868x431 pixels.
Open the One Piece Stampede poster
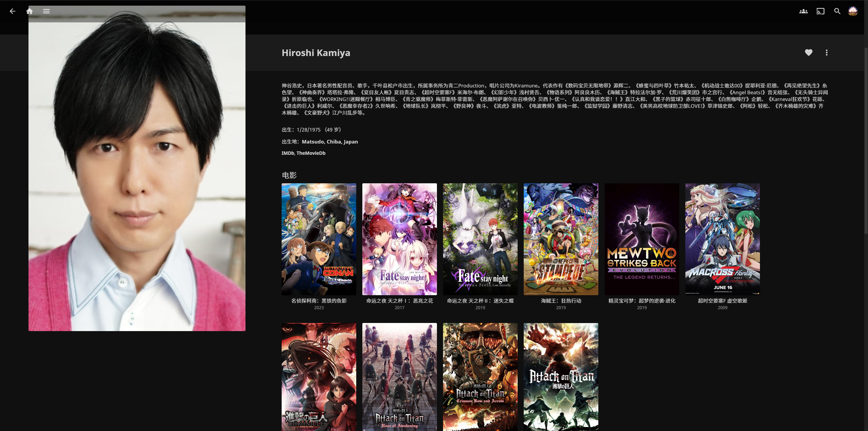[x=561, y=239]
